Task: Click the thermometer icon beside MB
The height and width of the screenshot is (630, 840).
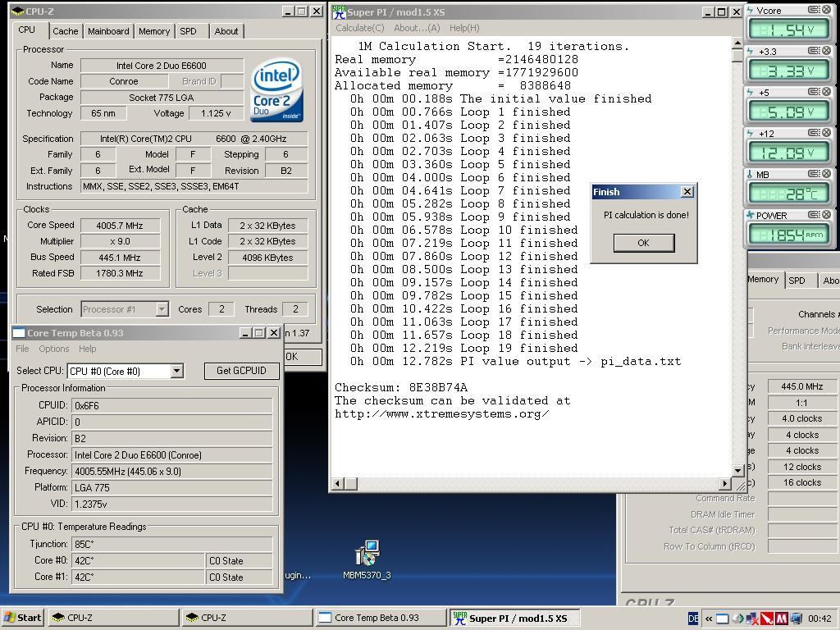Action: coord(750,174)
